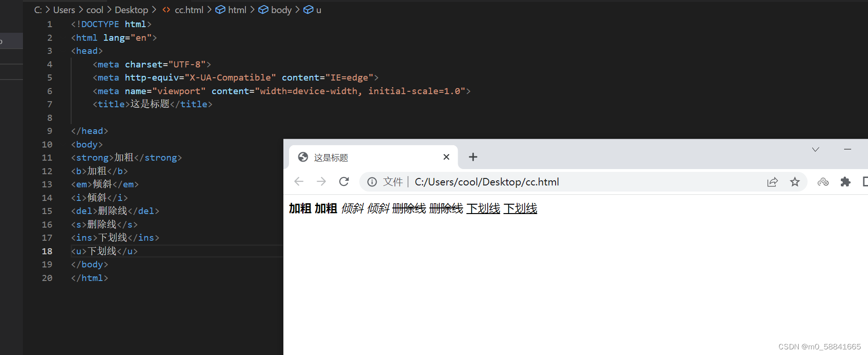Image resolution: width=868 pixels, height=355 pixels.
Task: Reload the cc.html page
Action: point(344,182)
